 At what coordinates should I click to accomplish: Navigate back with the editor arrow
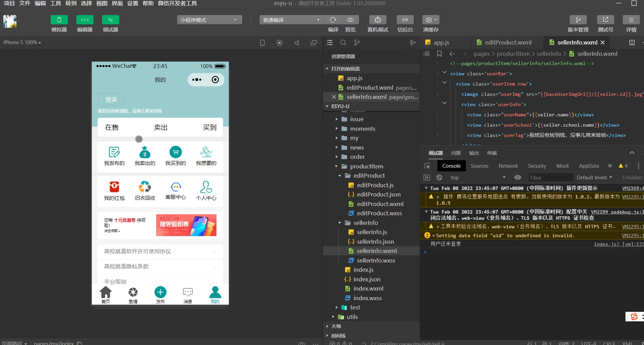click(452, 54)
